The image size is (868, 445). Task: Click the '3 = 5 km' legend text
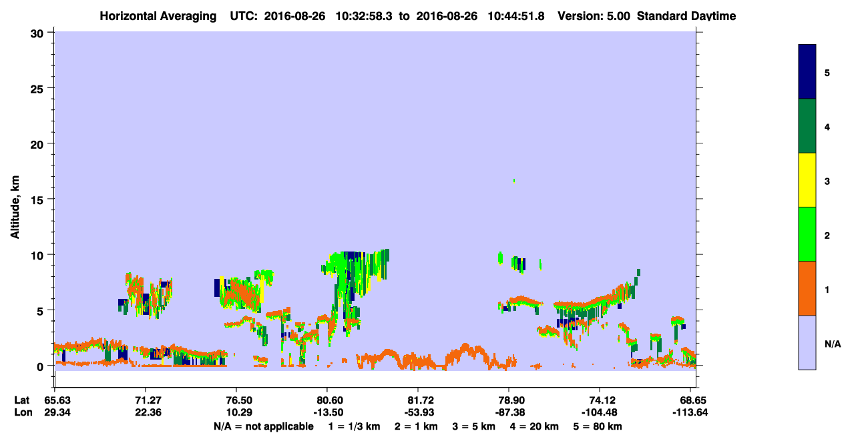click(473, 426)
